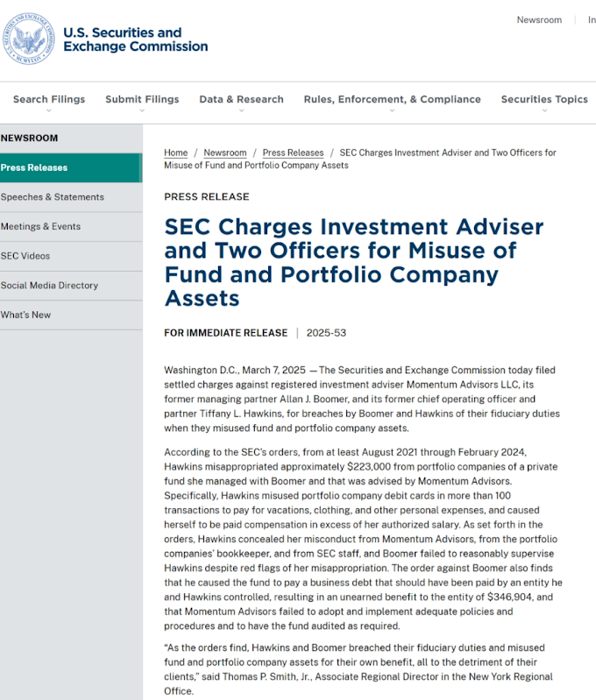Open U.S. Securities and Exchange Commission home
This screenshot has height=700, width=596.
point(135,39)
